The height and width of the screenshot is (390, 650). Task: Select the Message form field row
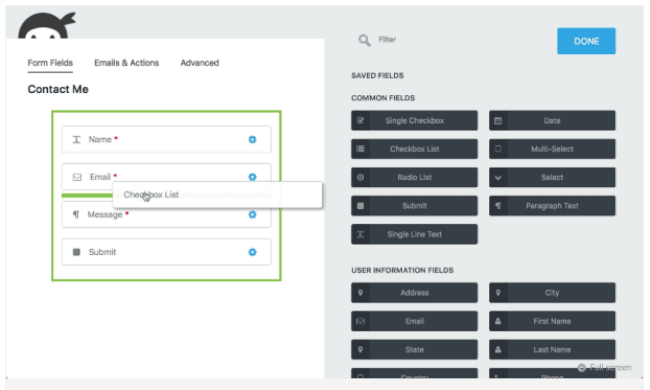[x=166, y=214]
